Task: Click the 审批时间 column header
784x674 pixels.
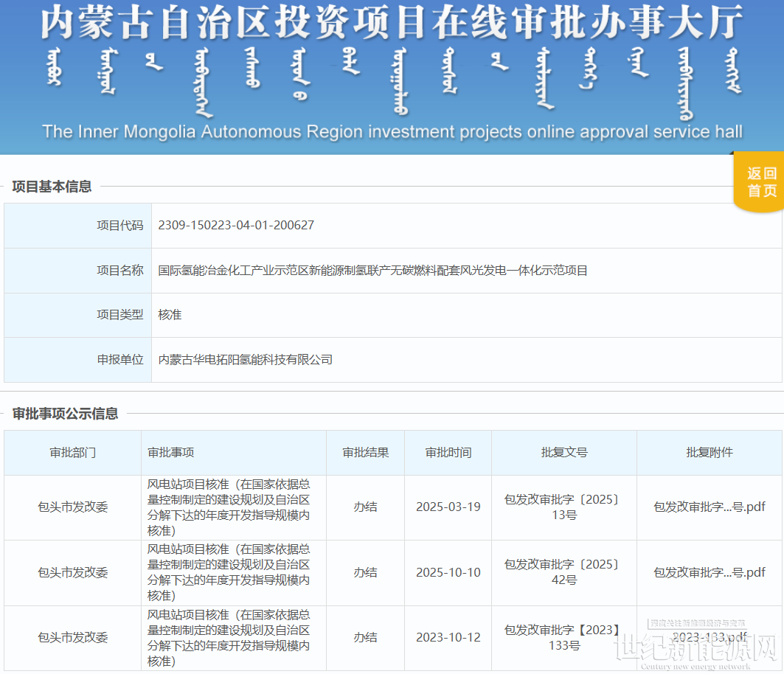Action: coord(448,453)
